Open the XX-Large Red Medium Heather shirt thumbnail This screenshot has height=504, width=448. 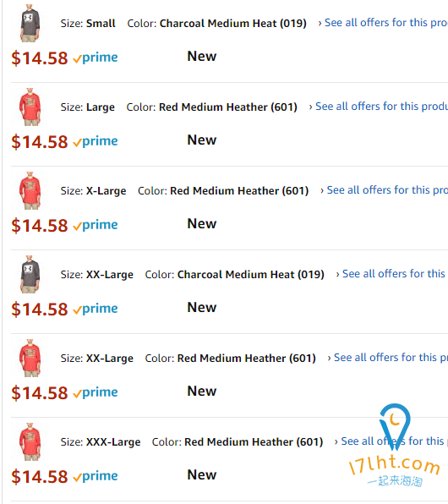coord(30,358)
